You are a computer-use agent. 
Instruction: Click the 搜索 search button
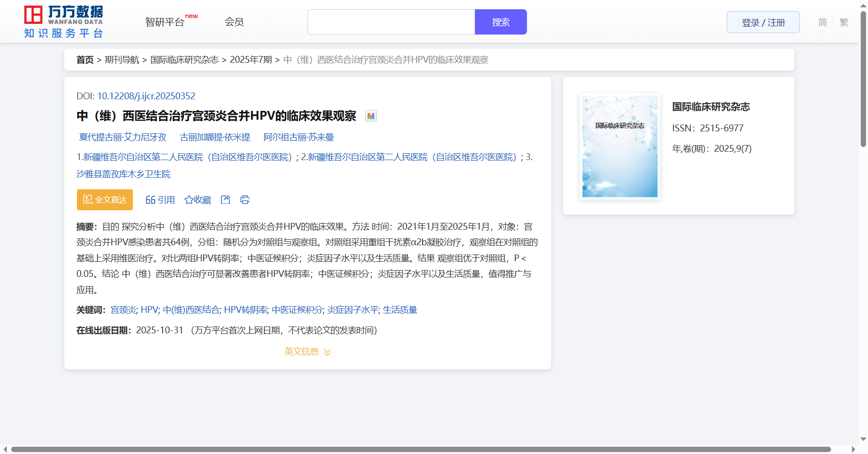point(500,22)
